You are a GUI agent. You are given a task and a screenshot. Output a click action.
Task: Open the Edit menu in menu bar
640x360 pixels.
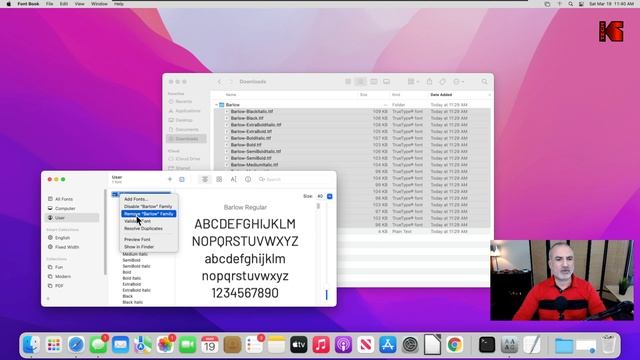click(64, 4)
